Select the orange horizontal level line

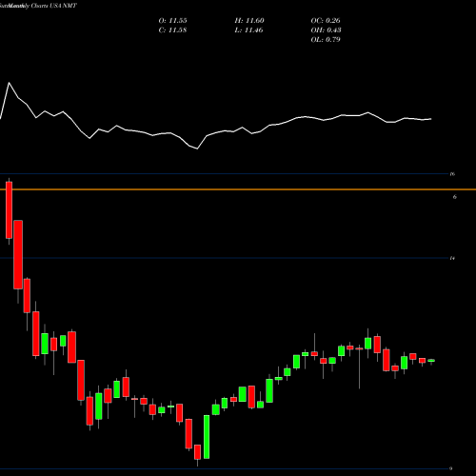point(238,189)
